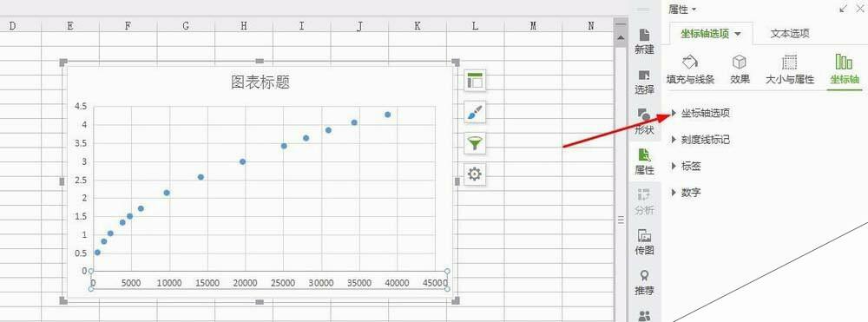Click the 传图 sidebar icon
Screen dimensions: 868x322
644,242
